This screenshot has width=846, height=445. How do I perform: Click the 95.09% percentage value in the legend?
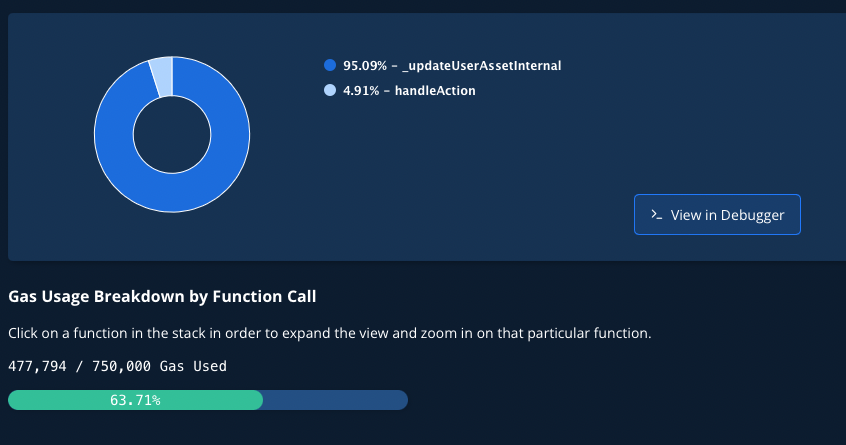tap(365, 66)
